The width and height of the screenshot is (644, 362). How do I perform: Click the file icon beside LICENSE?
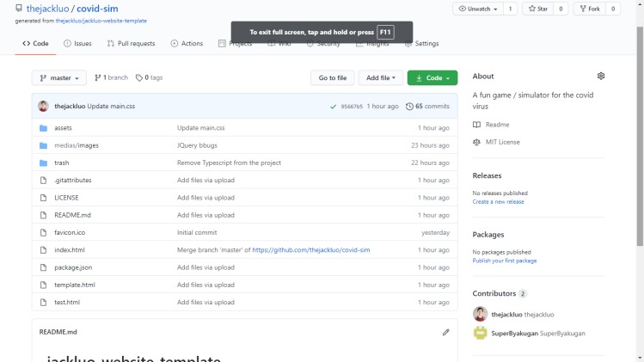(43, 198)
